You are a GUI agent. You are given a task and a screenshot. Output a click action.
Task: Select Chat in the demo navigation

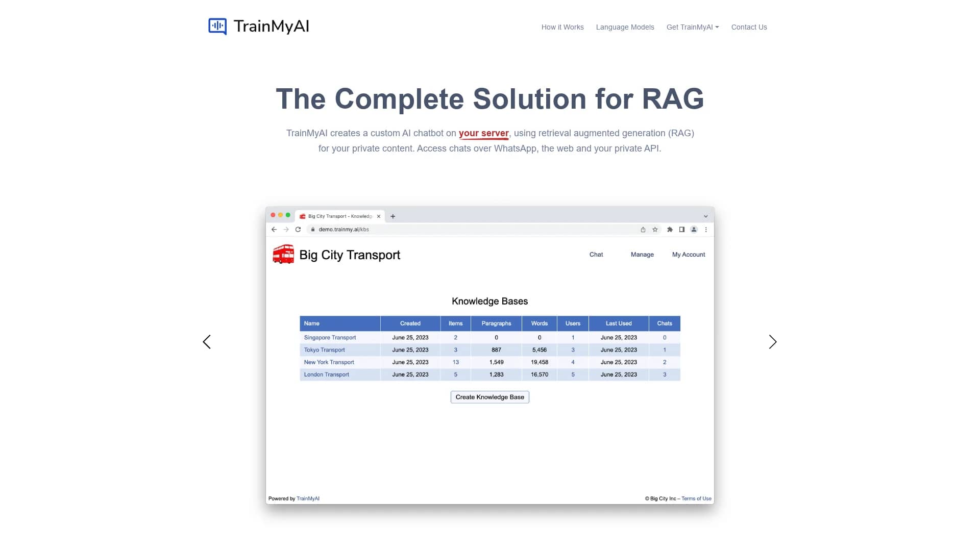point(596,255)
